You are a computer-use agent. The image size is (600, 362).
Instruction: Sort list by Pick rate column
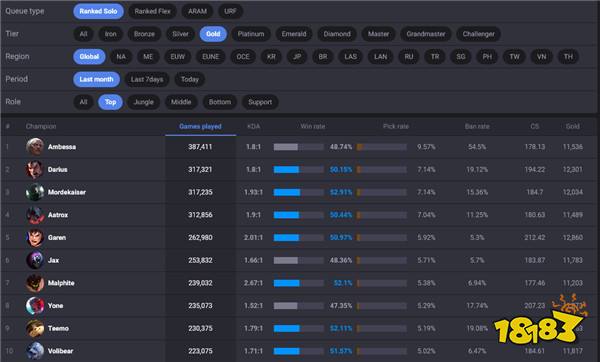coord(396,126)
